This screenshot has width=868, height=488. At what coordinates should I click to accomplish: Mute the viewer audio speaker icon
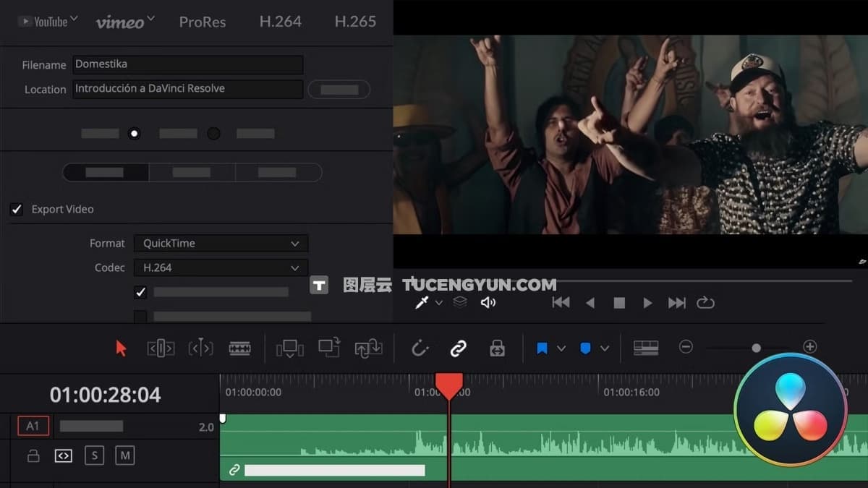coord(488,303)
